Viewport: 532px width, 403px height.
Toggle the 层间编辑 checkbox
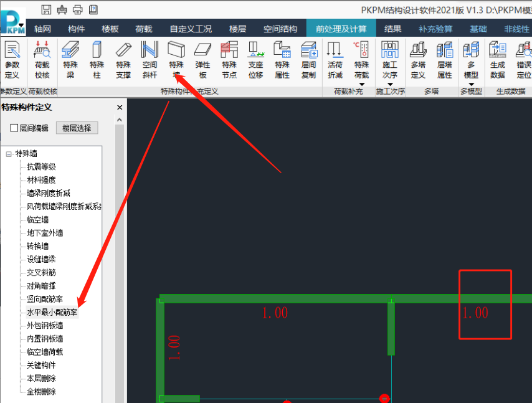point(14,128)
